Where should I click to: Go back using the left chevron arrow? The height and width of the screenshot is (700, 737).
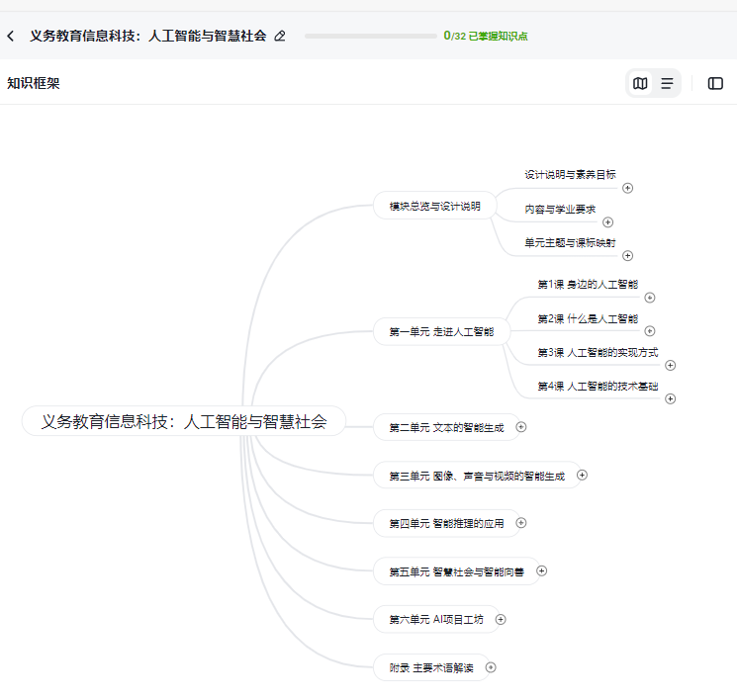pyautogui.click(x=11, y=36)
